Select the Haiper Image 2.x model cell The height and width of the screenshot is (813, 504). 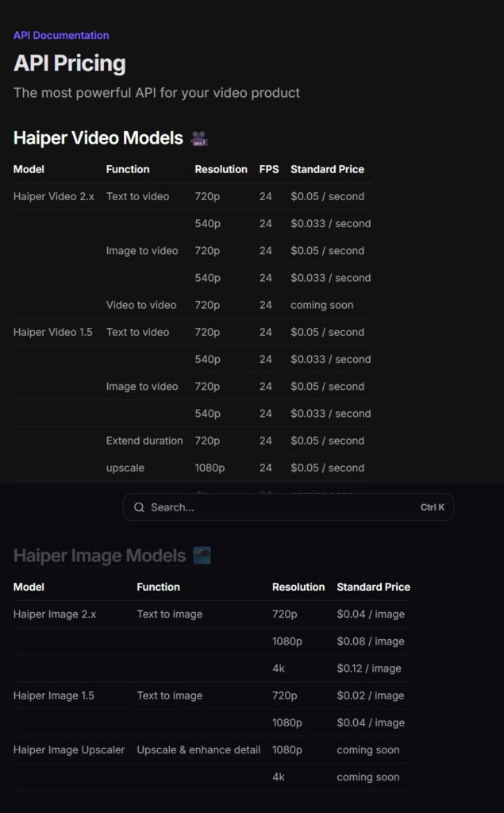coord(55,614)
